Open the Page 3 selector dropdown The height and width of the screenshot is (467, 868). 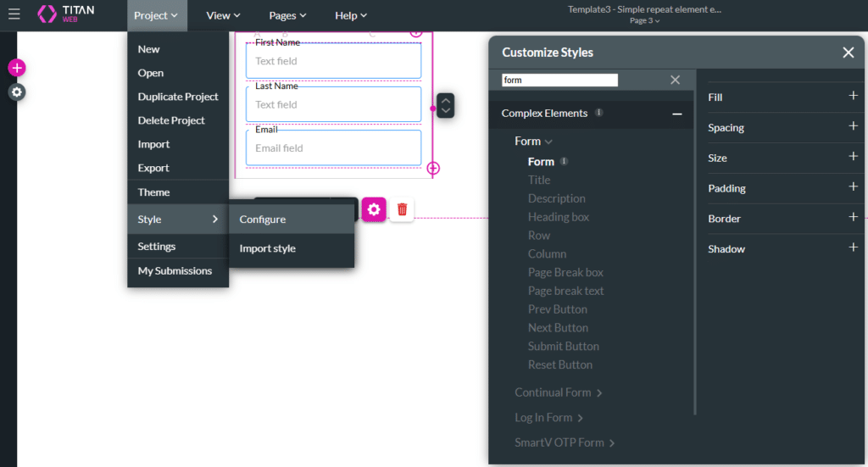pos(644,21)
